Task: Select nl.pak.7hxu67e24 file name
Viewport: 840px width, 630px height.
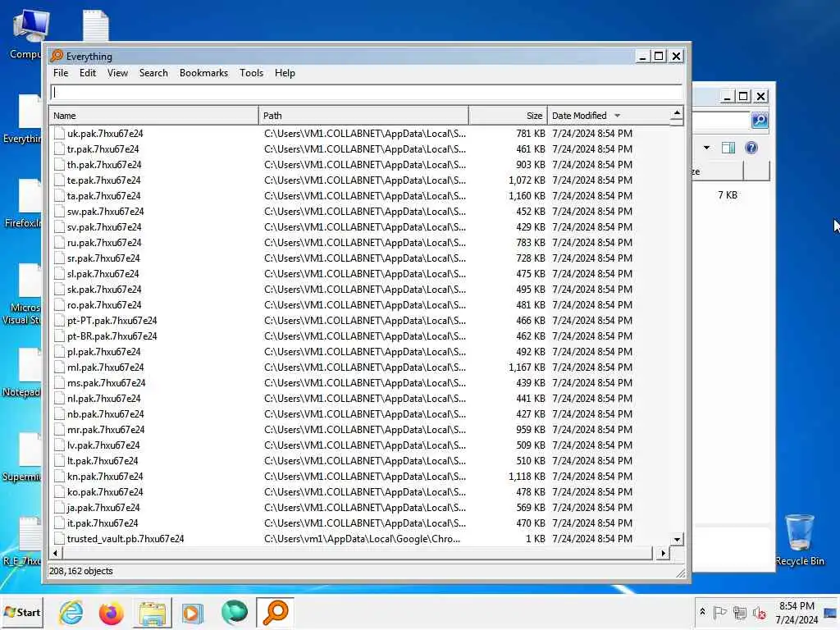Action: [x=104, y=398]
